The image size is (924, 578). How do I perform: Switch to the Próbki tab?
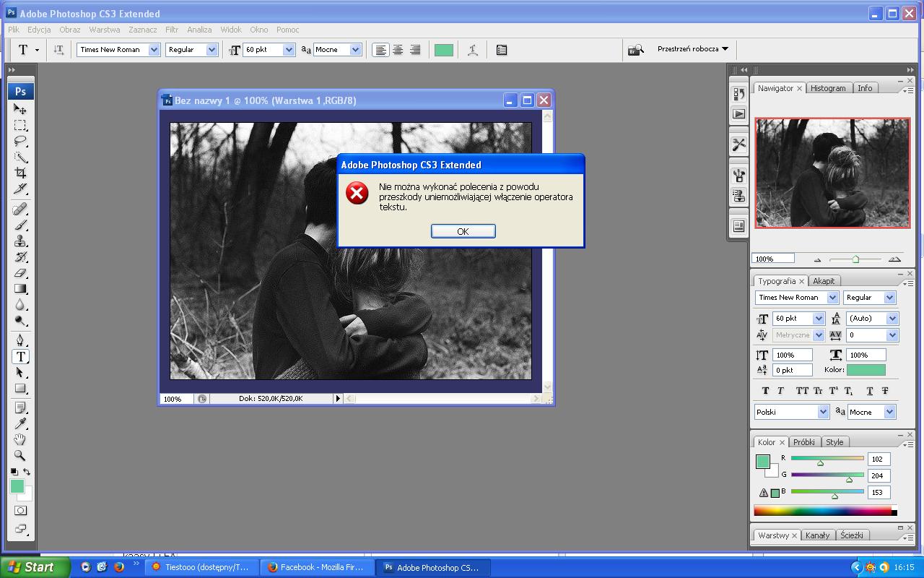coord(803,442)
